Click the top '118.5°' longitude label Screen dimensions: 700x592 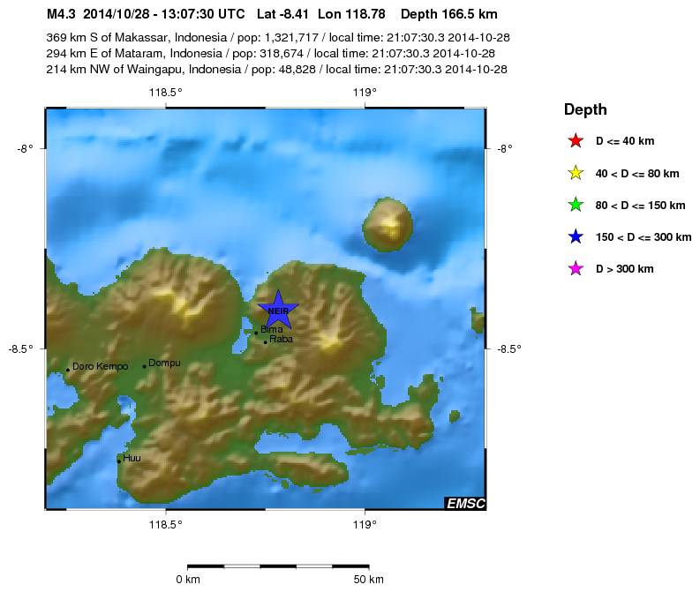coord(166,93)
